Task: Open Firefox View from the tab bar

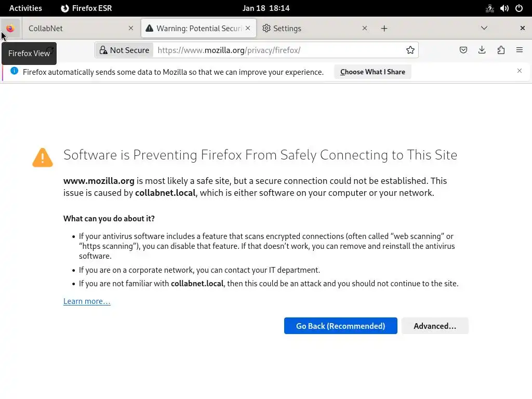Action: click(x=10, y=29)
